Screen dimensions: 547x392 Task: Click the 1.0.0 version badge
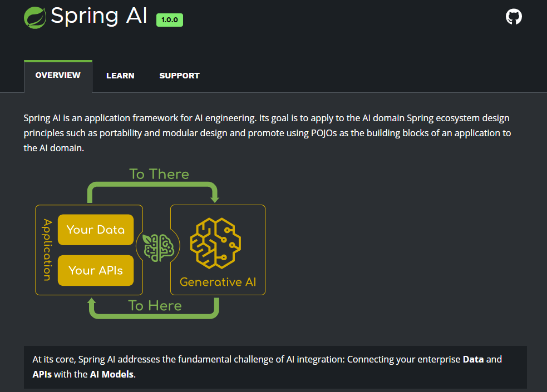pos(170,20)
